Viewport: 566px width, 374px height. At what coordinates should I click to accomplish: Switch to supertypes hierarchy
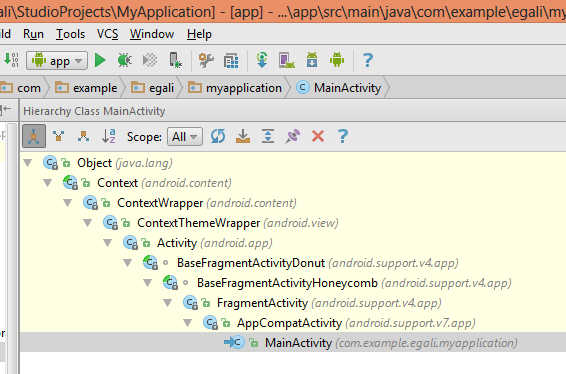tap(58, 136)
